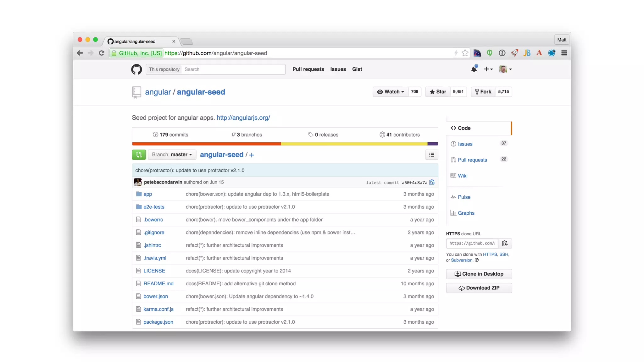Click the clone help question icon

pyautogui.click(x=477, y=260)
